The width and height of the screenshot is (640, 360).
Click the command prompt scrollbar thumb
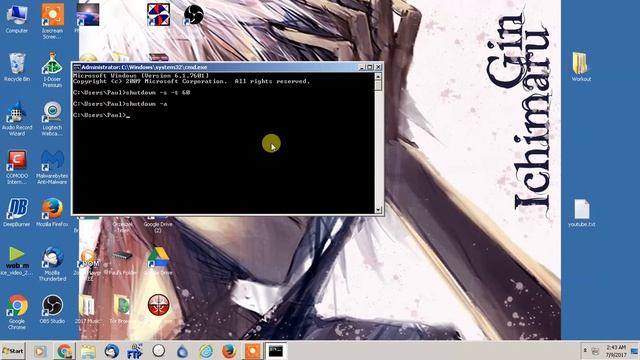click(x=378, y=85)
